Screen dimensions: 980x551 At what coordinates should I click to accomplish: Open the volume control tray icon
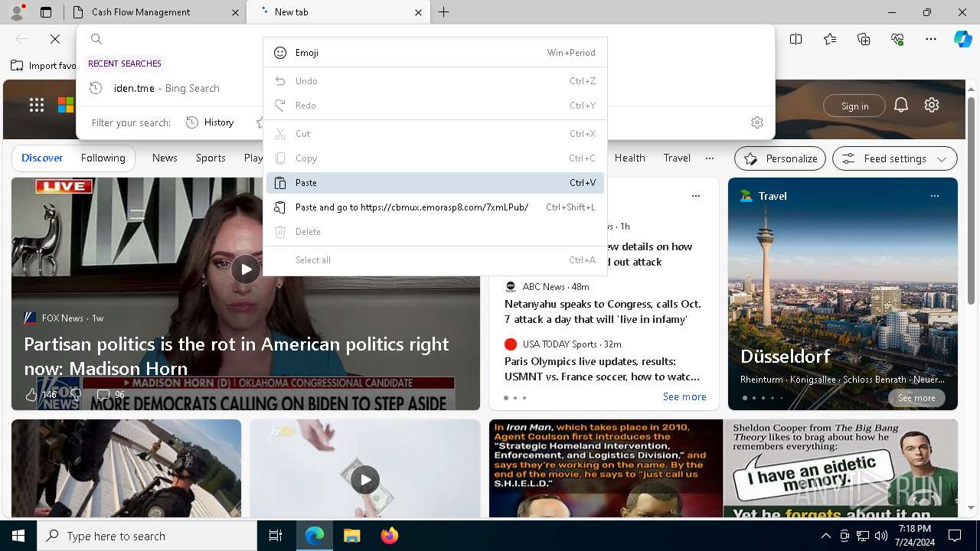[881, 536]
